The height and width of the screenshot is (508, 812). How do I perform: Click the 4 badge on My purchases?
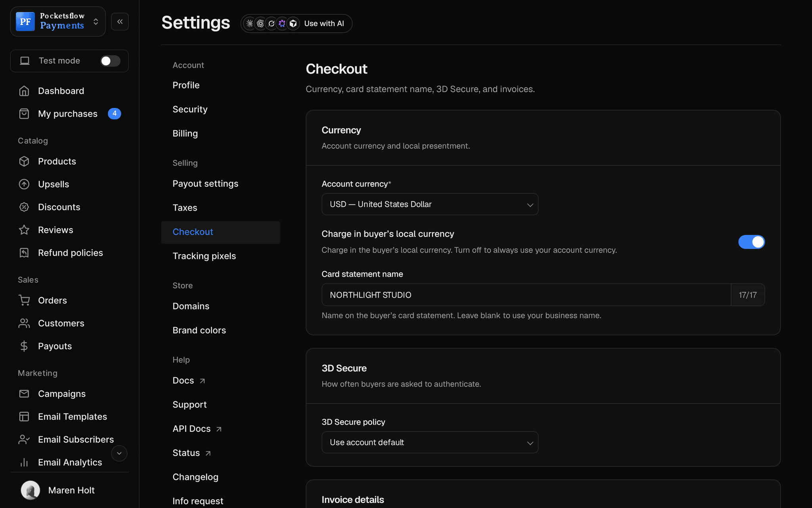pyautogui.click(x=114, y=114)
